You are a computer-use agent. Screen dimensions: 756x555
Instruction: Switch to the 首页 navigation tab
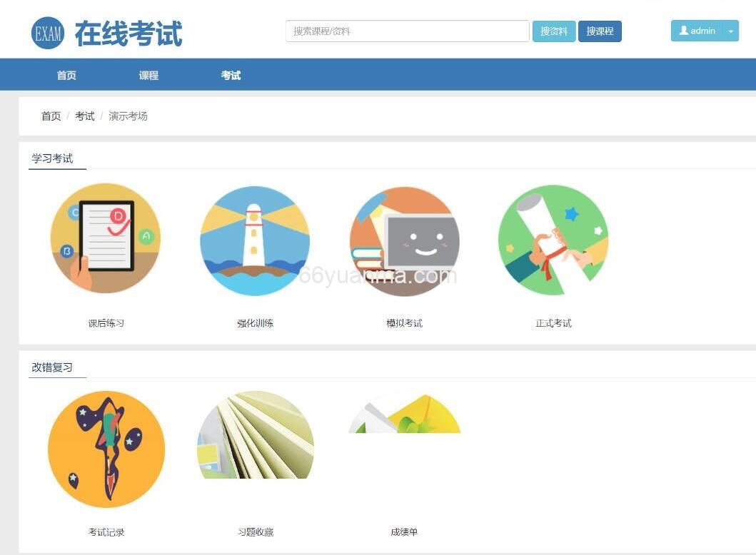[x=66, y=74]
